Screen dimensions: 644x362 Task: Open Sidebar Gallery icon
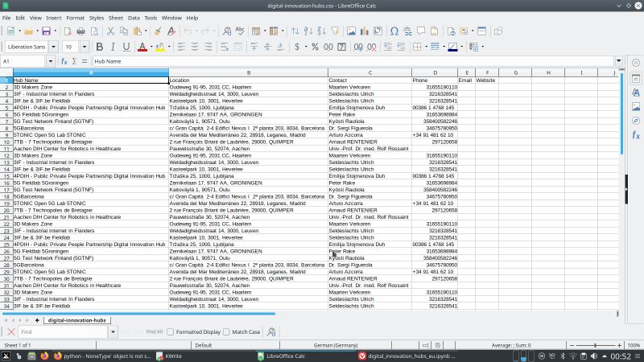tap(636, 107)
